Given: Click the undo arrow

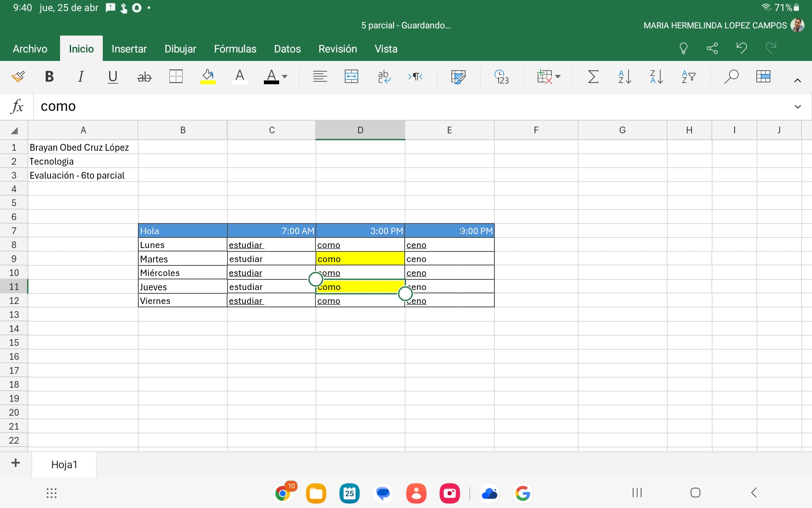Looking at the screenshot, I should [741, 48].
